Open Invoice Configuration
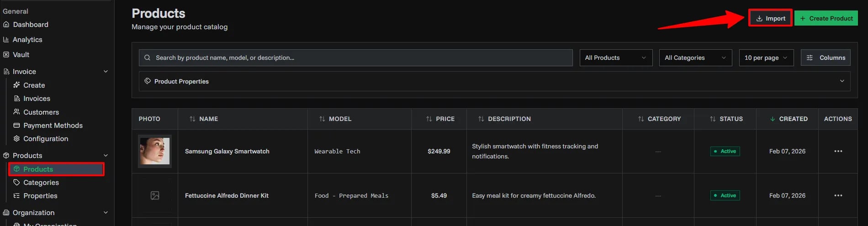The width and height of the screenshot is (868, 226). point(46,139)
